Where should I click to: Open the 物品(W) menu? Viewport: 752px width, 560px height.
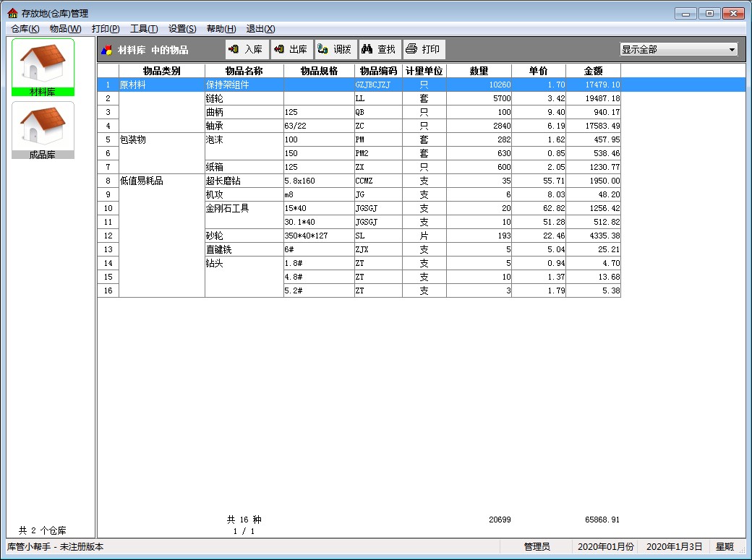click(65, 29)
